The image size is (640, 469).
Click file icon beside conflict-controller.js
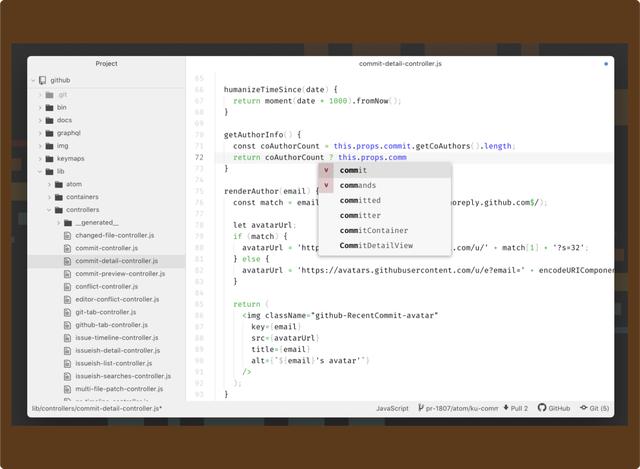coord(67,287)
